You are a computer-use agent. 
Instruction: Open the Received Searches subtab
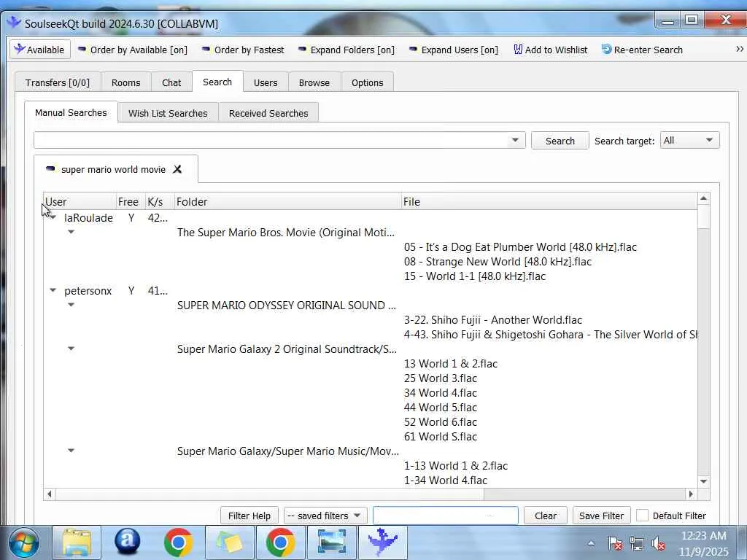click(x=268, y=113)
